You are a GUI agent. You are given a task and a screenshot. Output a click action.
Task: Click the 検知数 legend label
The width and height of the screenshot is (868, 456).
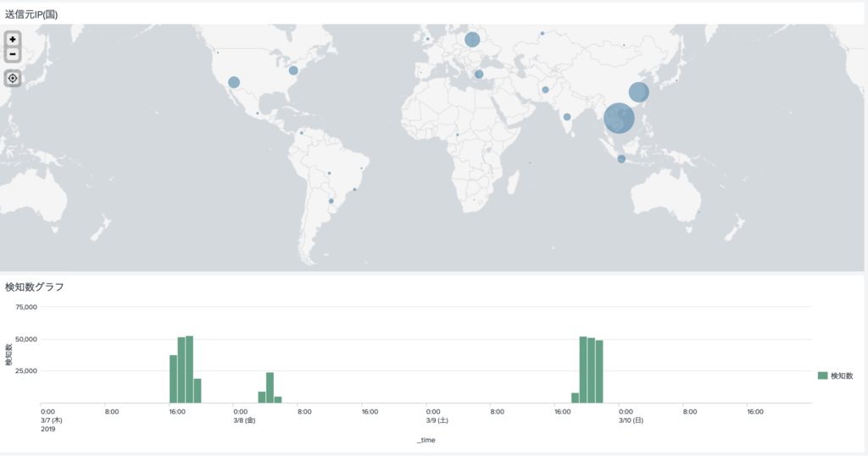842,375
